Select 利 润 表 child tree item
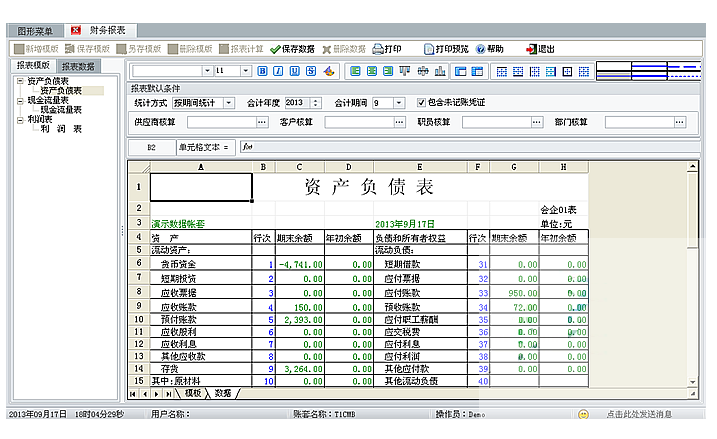The image size is (717, 439). [61, 129]
